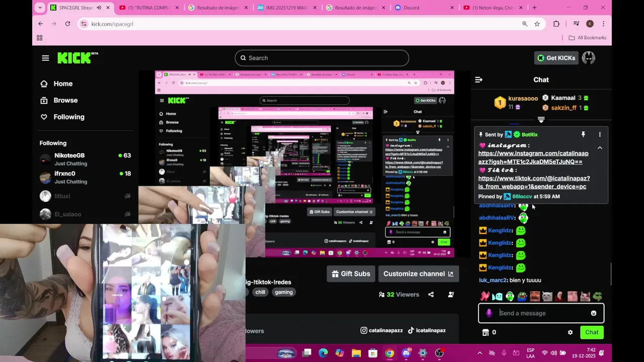The height and width of the screenshot is (362, 644).
Task: Unpin the BotRix pinned message
Action: coord(583,135)
